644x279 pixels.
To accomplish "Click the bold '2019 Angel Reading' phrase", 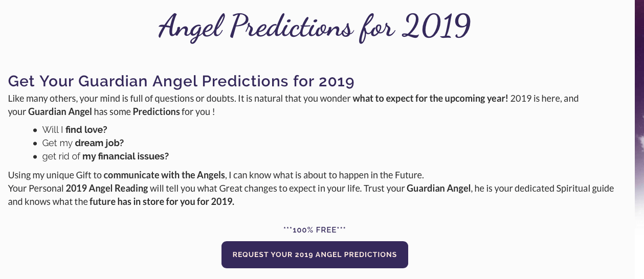I will (107, 189).
